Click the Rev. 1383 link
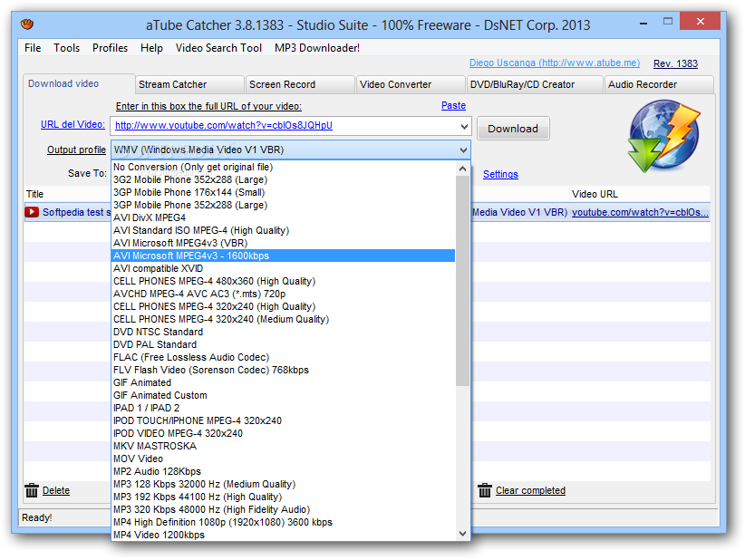The image size is (745, 560). click(x=675, y=63)
